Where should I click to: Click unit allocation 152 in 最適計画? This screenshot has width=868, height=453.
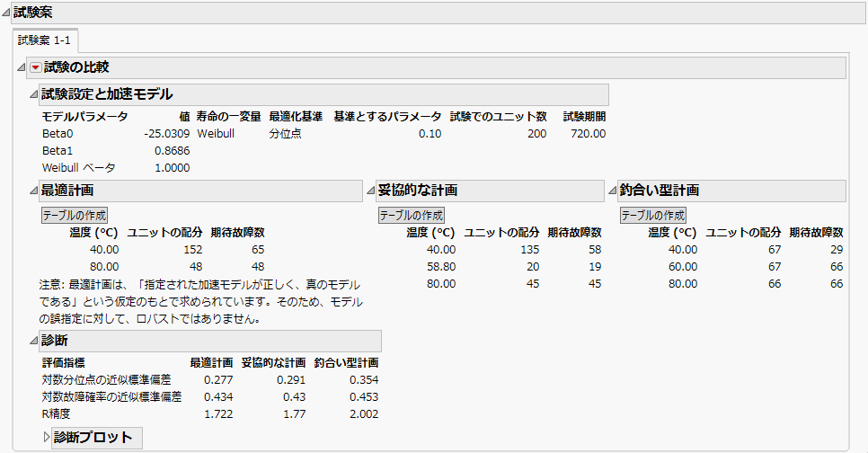pyautogui.click(x=193, y=250)
